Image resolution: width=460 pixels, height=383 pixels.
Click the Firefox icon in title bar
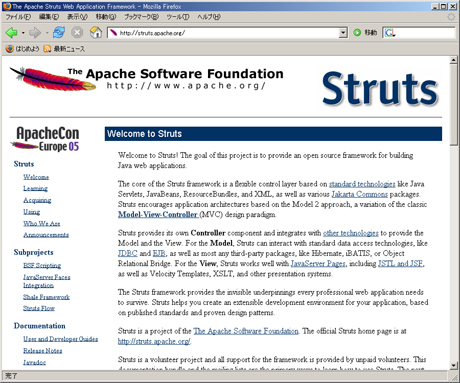(x=7, y=6)
